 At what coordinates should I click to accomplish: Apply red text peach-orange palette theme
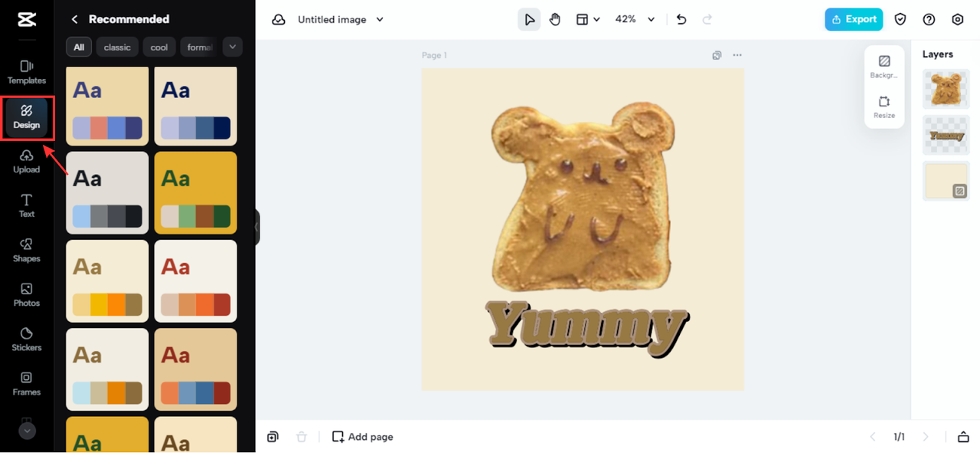click(x=196, y=281)
